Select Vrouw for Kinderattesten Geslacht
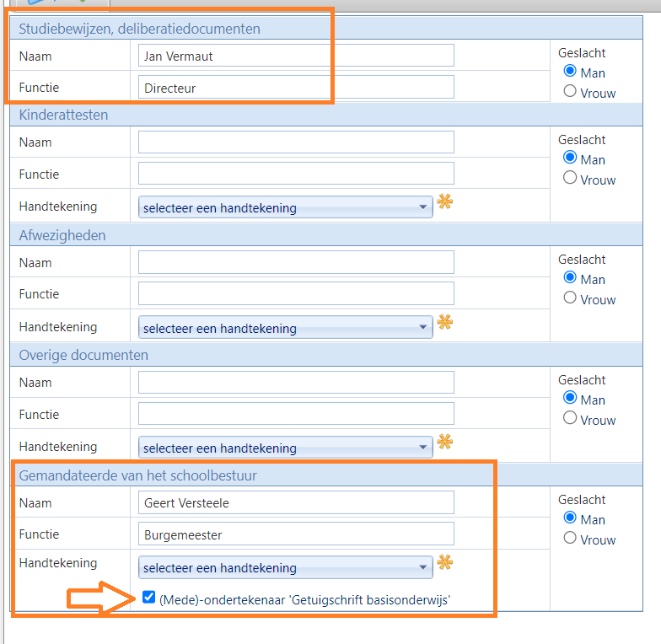661x644 pixels. 570,177
